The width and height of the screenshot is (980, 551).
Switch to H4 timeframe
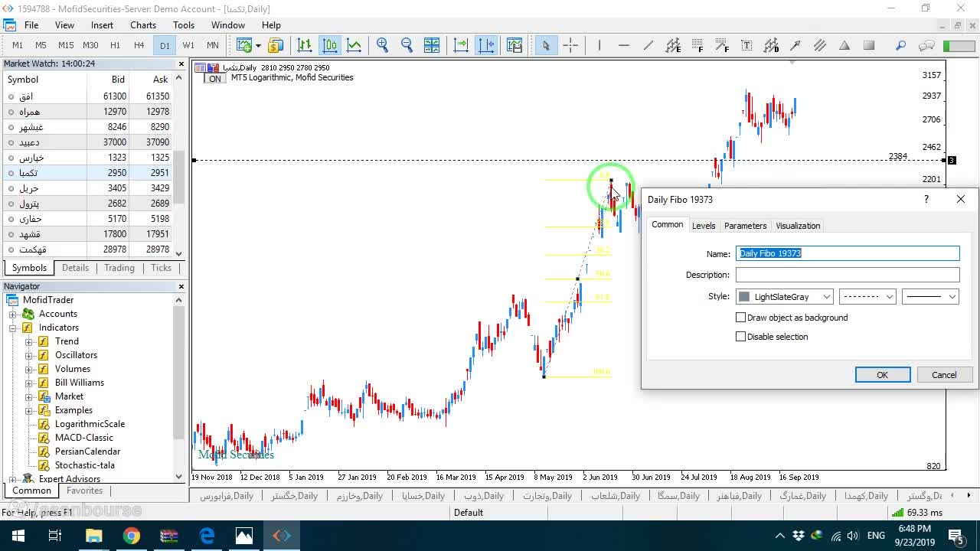[x=139, y=45]
